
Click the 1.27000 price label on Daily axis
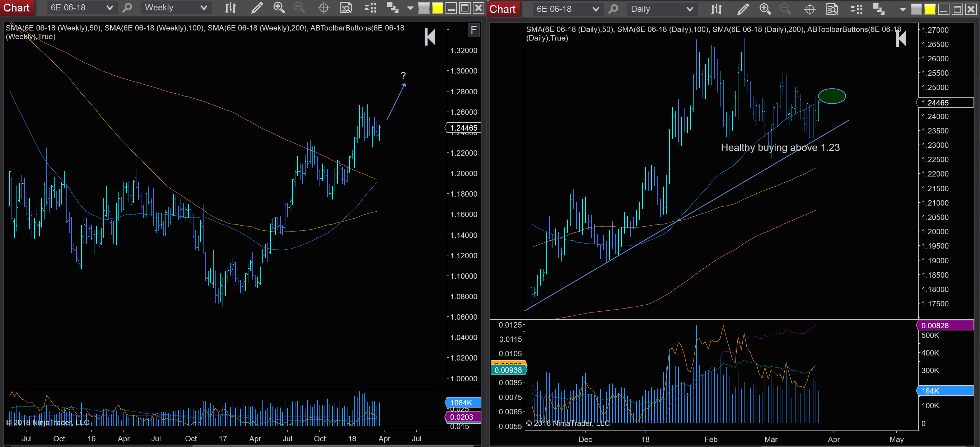pos(935,30)
